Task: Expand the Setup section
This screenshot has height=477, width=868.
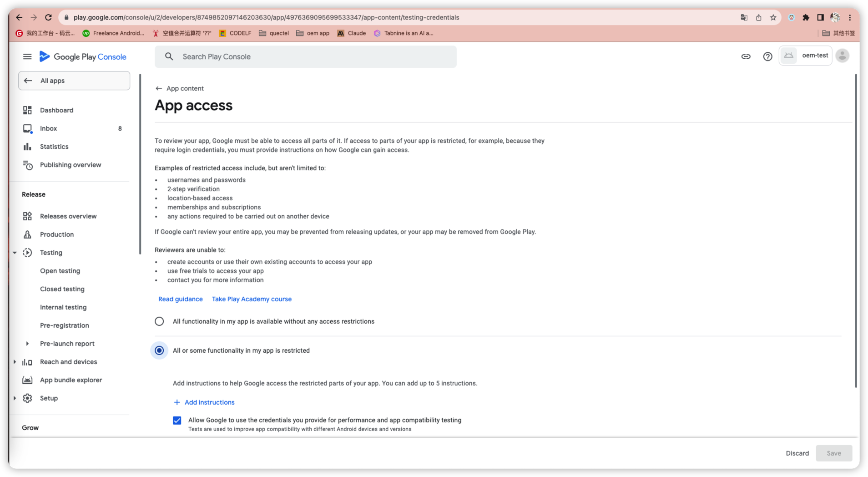Action: [15, 398]
